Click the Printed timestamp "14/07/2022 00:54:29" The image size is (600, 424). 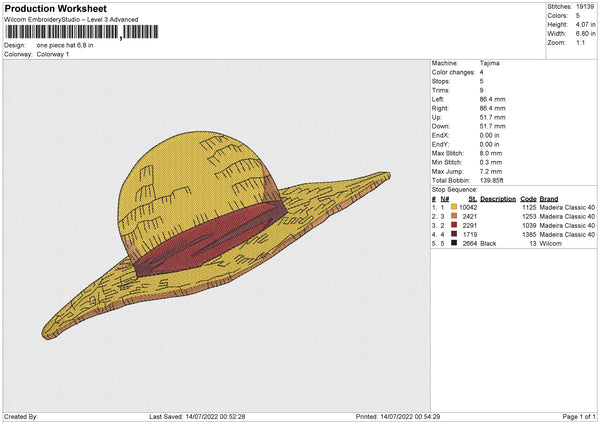(x=410, y=416)
